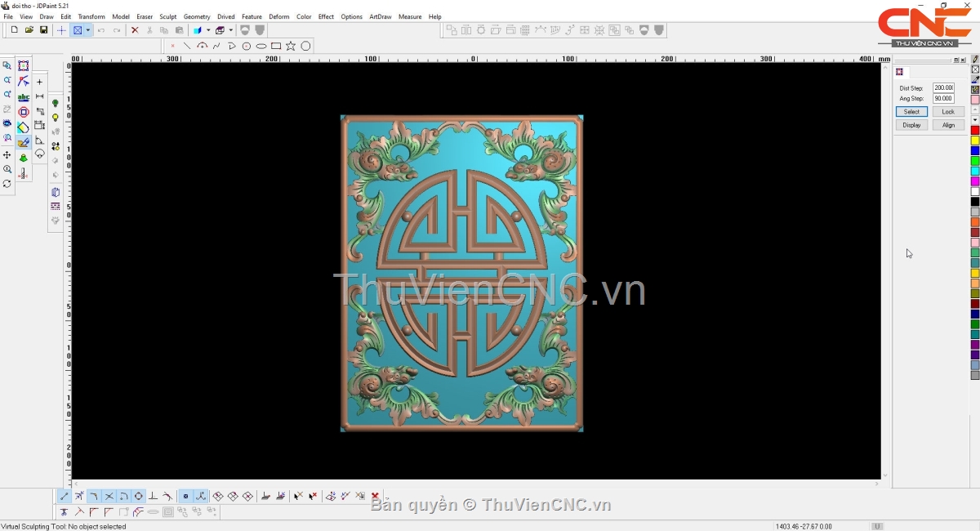The image size is (980, 531).
Task: Select the ellipse shape tool
Action: (x=261, y=47)
